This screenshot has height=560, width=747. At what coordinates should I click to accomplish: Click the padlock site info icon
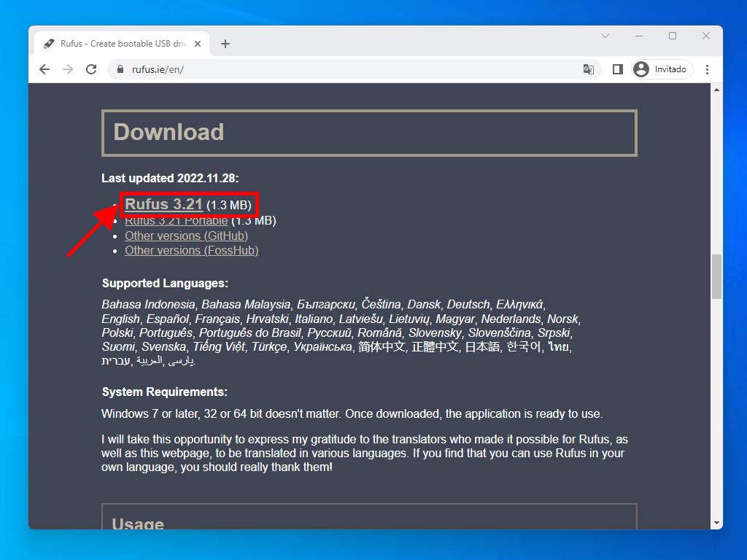[x=120, y=69]
